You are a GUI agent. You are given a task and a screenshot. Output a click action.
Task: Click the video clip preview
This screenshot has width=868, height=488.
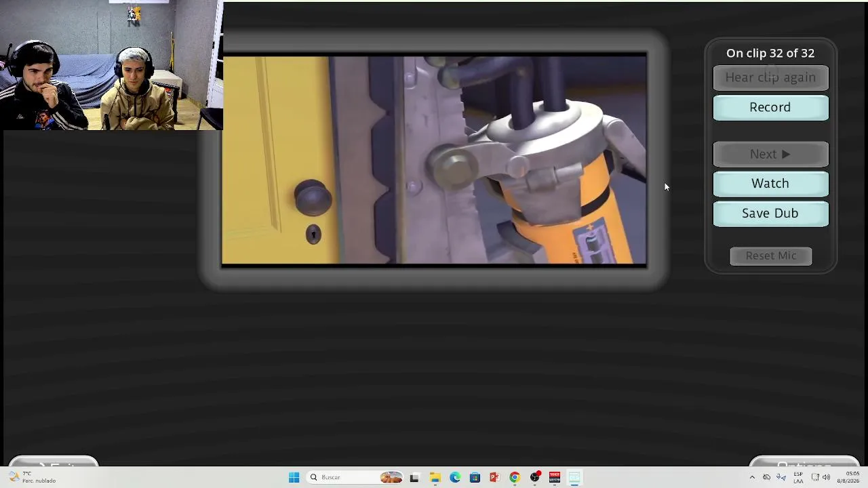tap(435, 160)
